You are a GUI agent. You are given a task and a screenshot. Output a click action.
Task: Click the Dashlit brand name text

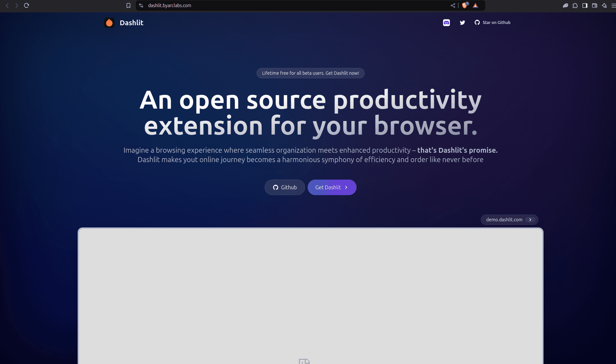pos(131,23)
